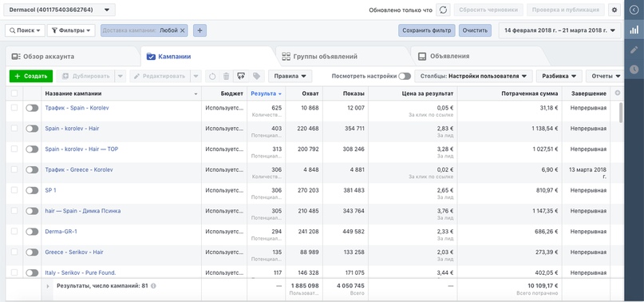This screenshot has height=302, width=644.
Task: Toggle campaign 'Трафик - Greece - Korolev' switch
Action: 32,169
